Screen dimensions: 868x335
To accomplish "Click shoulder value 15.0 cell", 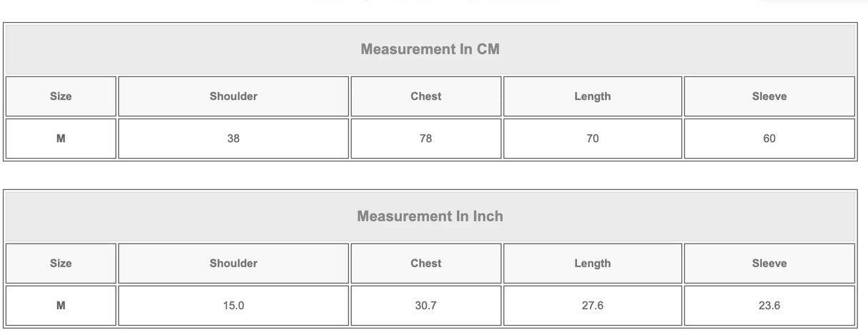I will click(x=233, y=306).
